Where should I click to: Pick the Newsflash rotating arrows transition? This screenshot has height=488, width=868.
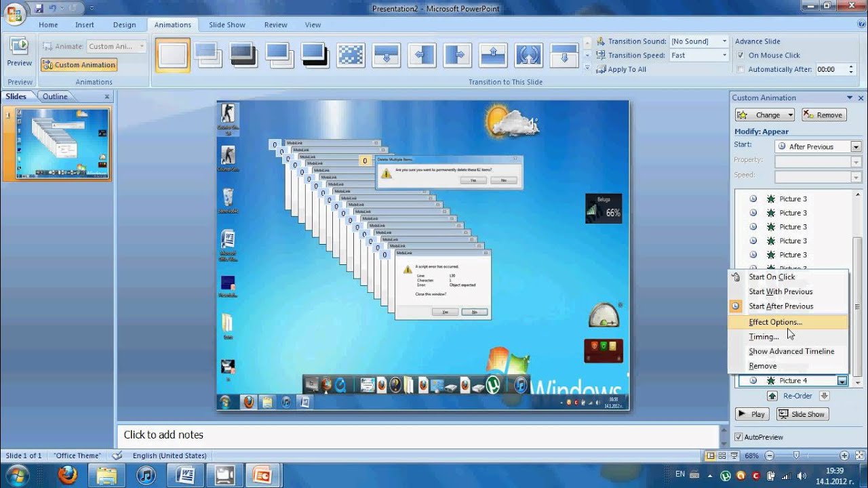[528, 55]
